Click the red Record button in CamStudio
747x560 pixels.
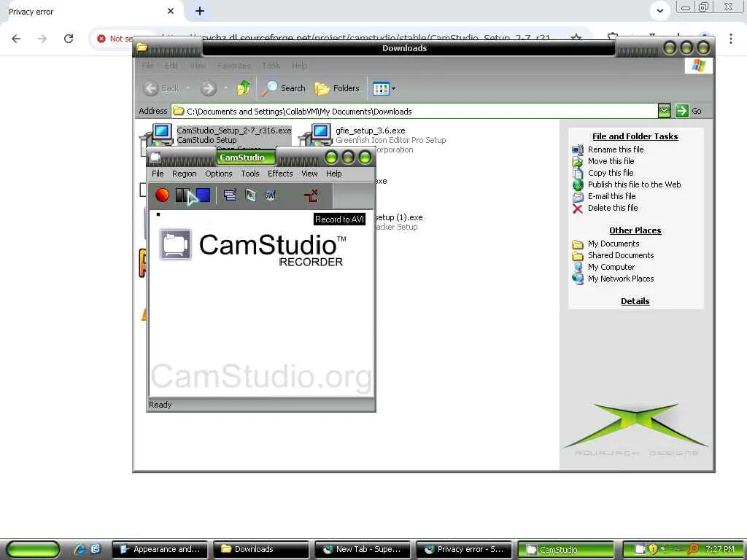point(162,195)
